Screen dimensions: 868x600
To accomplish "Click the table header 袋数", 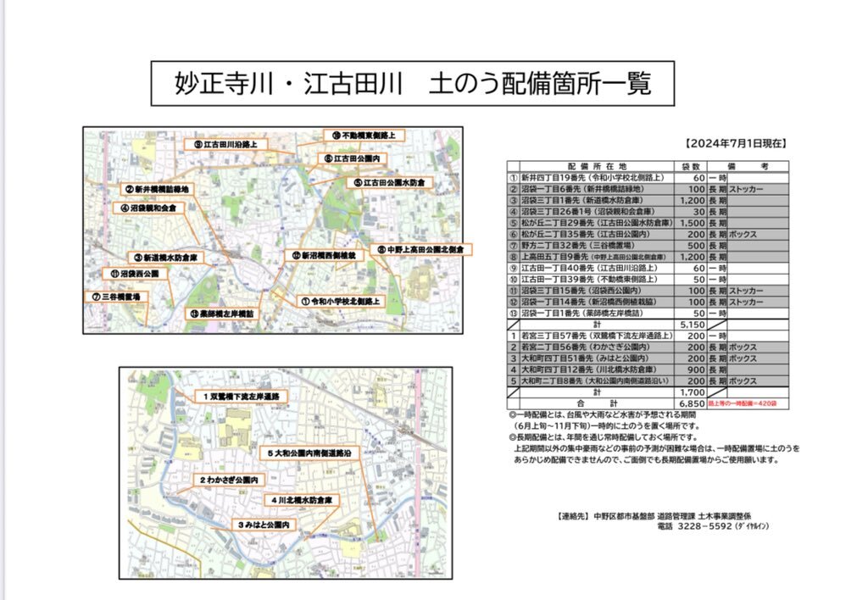I will (x=690, y=166).
